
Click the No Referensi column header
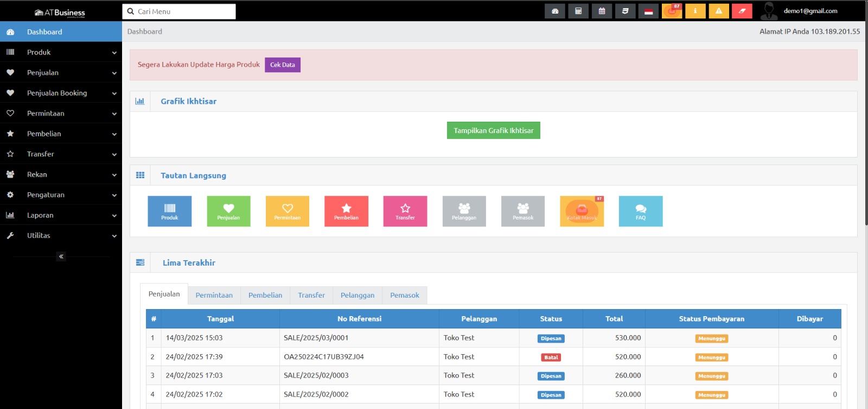tap(359, 319)
